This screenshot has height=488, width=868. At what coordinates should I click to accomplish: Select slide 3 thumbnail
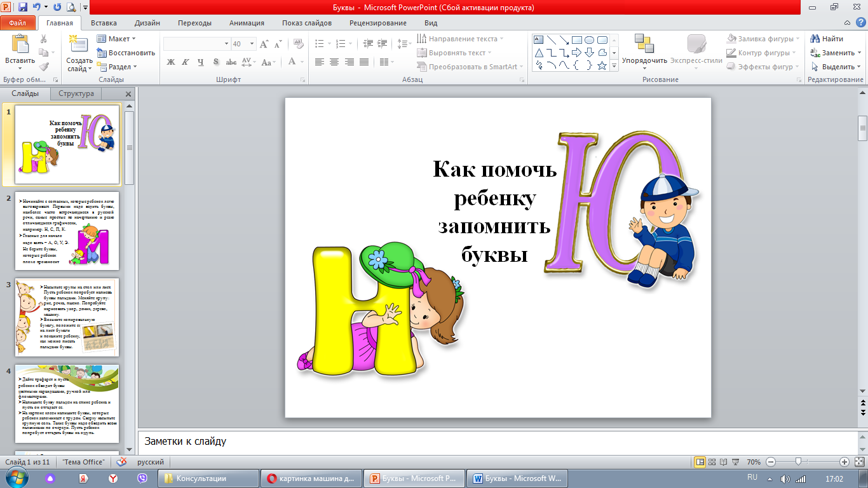click(67, 317)
